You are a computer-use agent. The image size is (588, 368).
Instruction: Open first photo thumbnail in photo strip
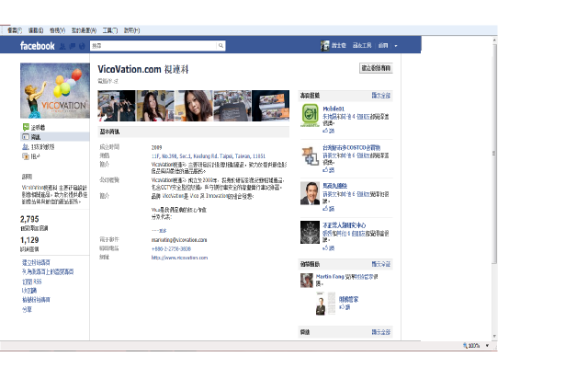coord(117,106)
